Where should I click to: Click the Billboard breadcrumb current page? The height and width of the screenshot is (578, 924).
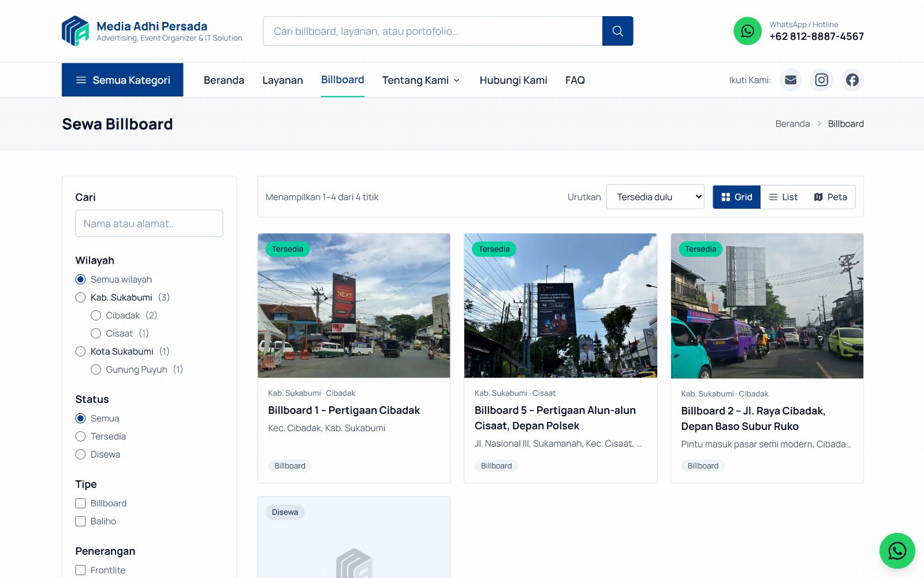pos(846,124)
